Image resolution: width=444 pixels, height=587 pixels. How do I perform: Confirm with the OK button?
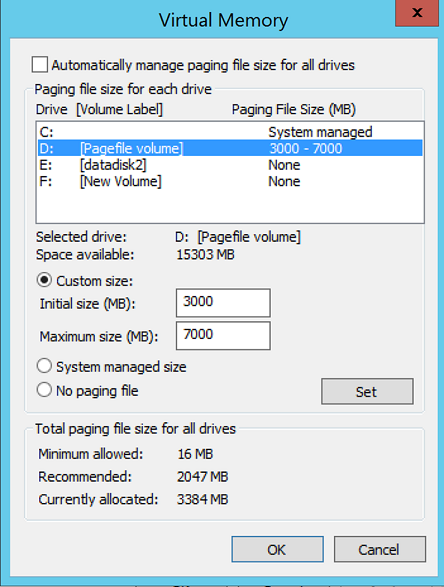coord(277,550)
